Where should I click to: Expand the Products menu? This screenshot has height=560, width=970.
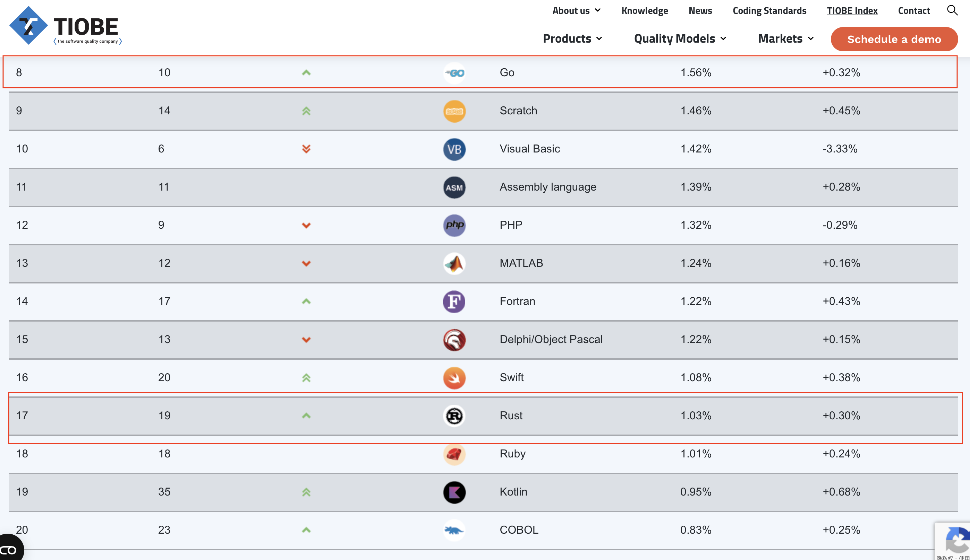pyautogui.click(x=572, y=38)
